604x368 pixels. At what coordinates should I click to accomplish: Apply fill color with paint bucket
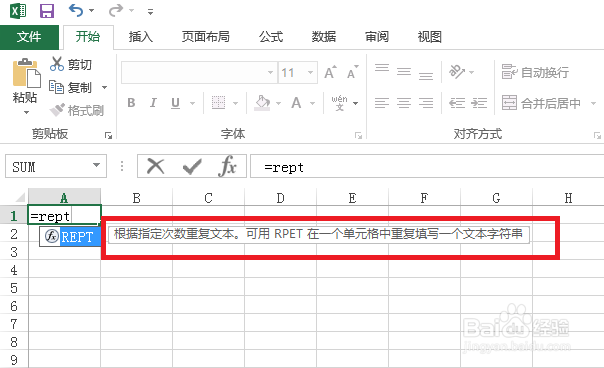tap(262, 103)
